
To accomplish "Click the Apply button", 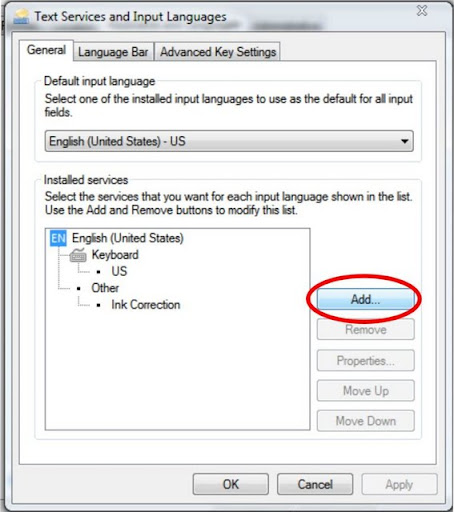I will (399, 484).
